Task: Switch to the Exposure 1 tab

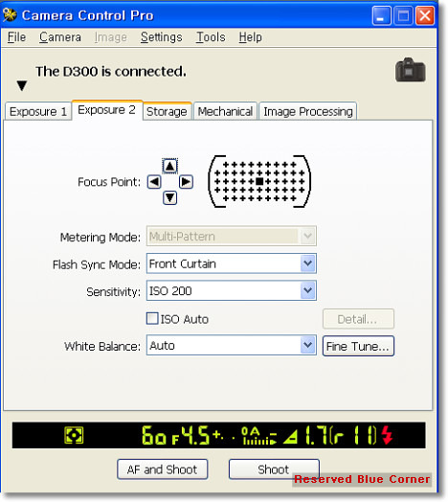Action: (x=38, y=111)
